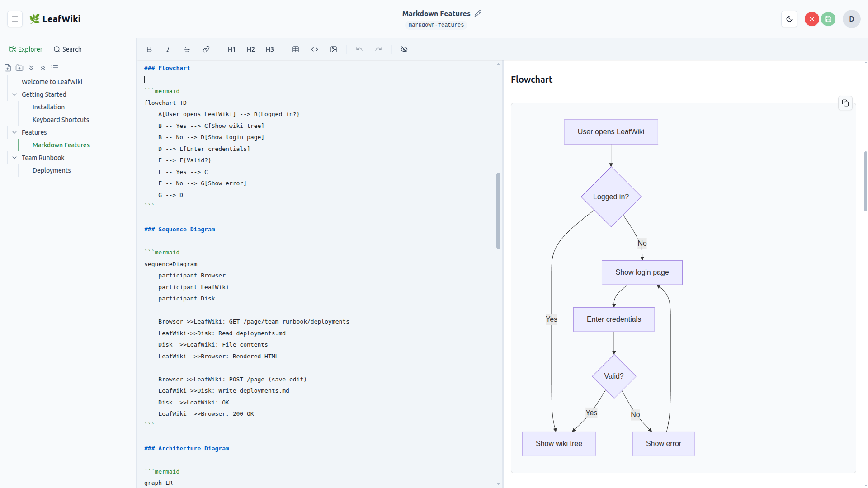Edit the page title with the pencil icon

tap(478, 14)
